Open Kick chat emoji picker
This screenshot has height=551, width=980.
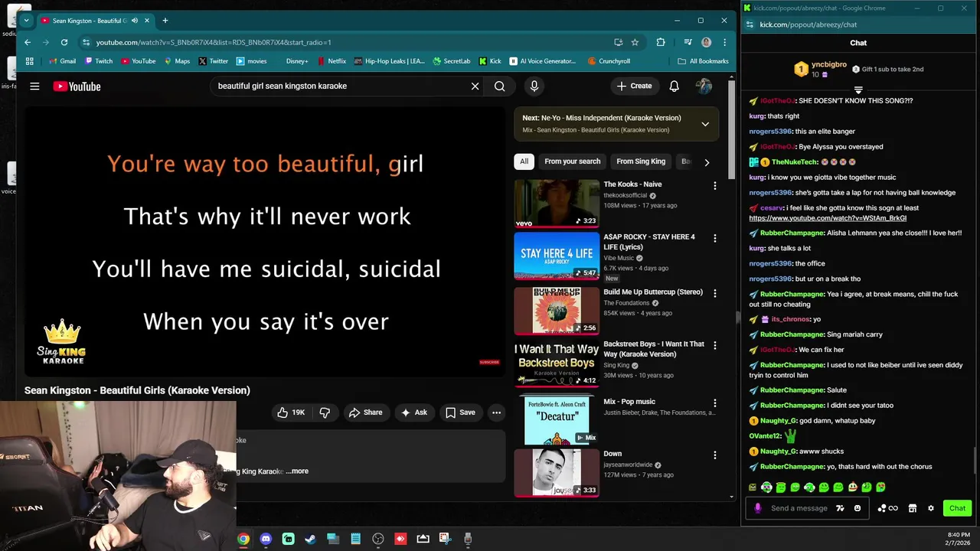pos(857,508)
